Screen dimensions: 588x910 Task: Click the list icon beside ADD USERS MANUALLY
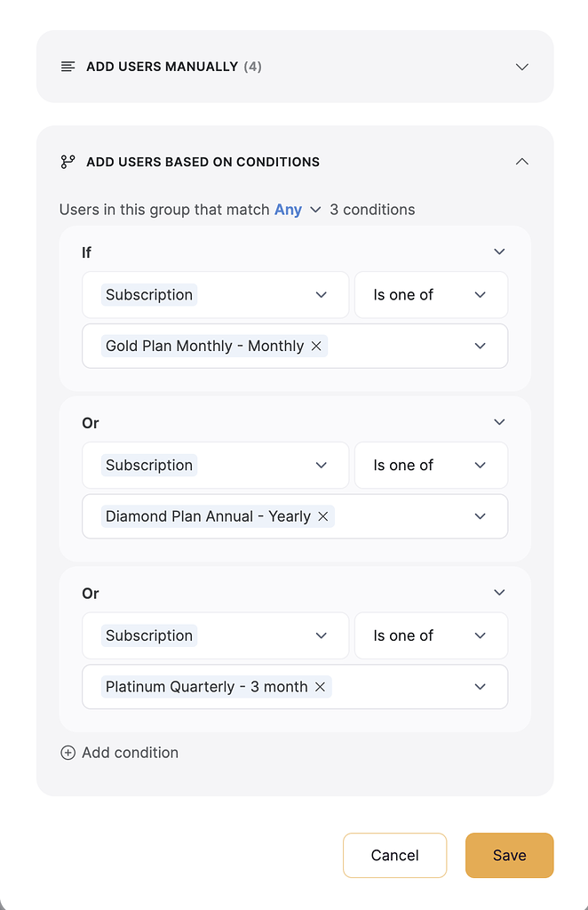68,66
